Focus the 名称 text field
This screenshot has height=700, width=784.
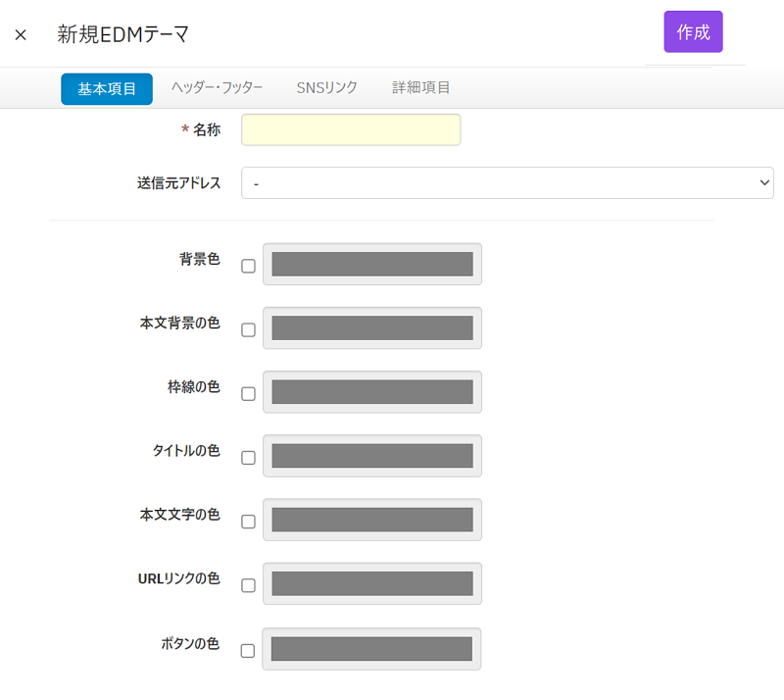tap(351, 130)
